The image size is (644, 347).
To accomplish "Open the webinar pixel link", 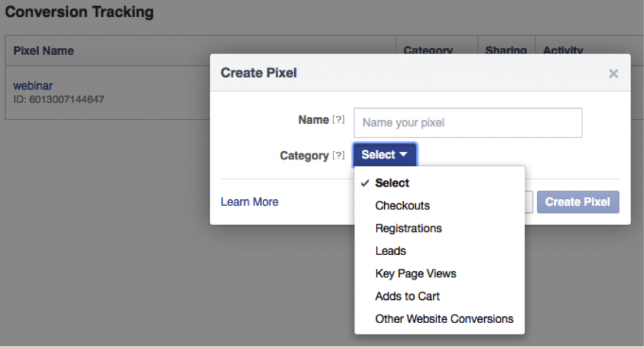I will tap(33, 86).
